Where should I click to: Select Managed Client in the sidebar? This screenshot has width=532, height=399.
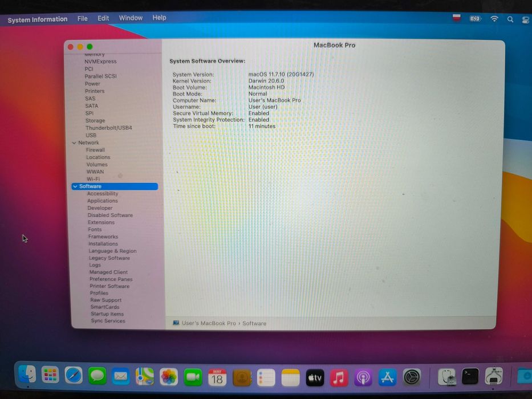pyautogui.click(x=108, y=272)
